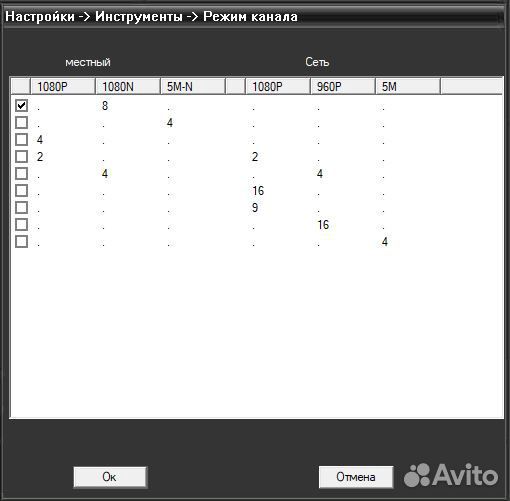Click the Сеть group label
Viewport: 510px width, 501px height.
[317, 62]
